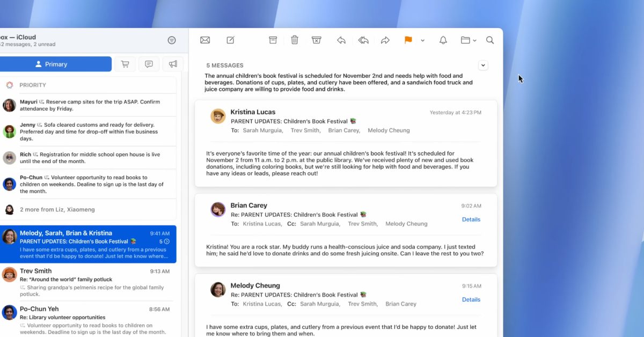
Task: Check for new mail with envelope icon
Action: [x=205, y=40]
